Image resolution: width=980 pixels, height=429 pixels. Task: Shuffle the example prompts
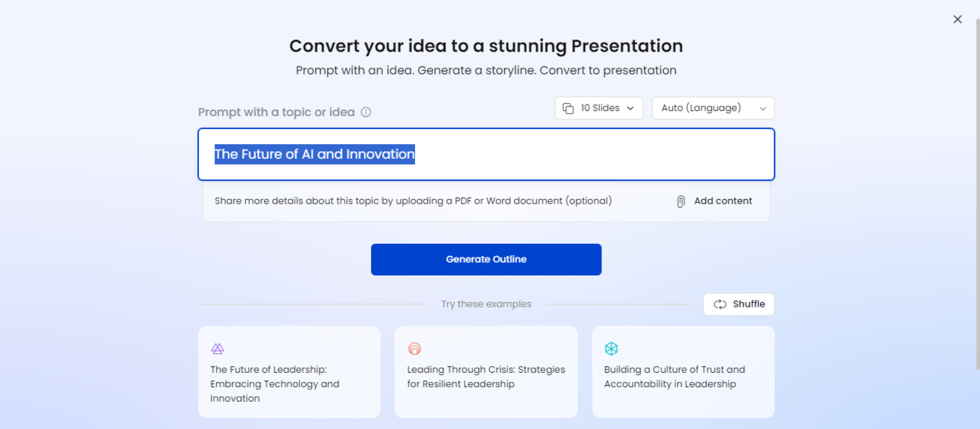[739, 304]
